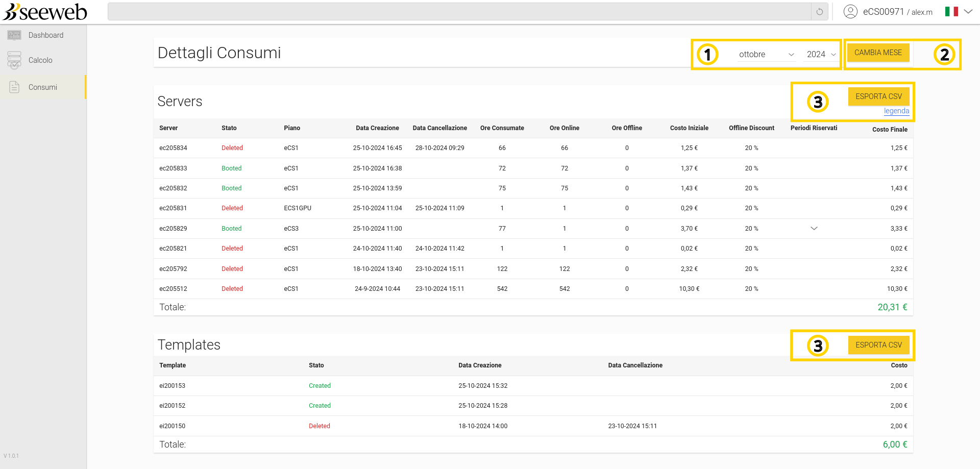Click eCS3 plan cell

pos(291,229)
